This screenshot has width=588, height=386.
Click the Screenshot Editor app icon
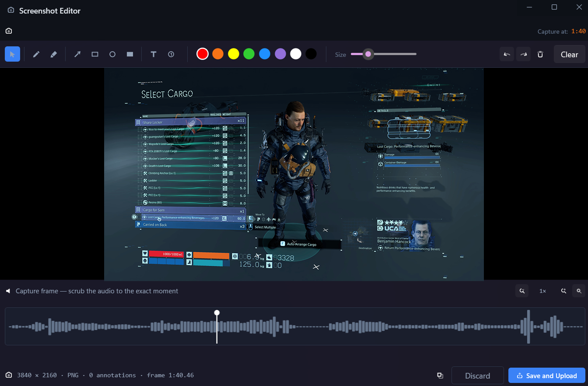(11, 10)
